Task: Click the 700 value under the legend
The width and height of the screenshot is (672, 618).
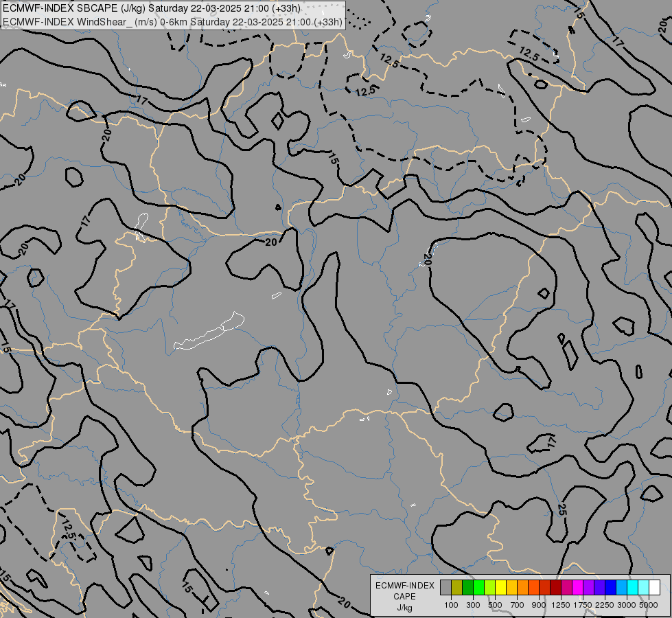Action: (x=518, y=605)
